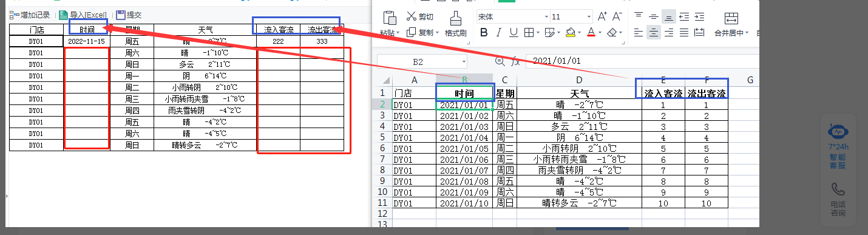868x235 pixels.
Task: Increase font size with the A+ icon
Action: [x=602, y=16]
